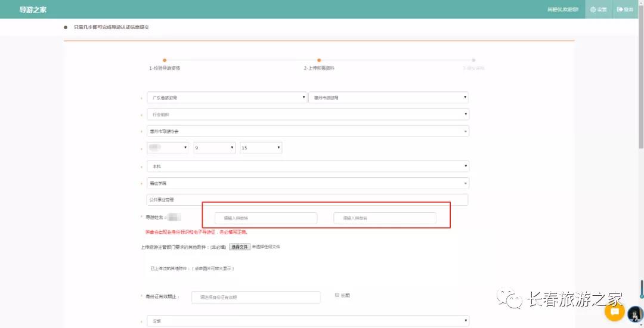Open the orange chat bubble widget

click(614, 311)
